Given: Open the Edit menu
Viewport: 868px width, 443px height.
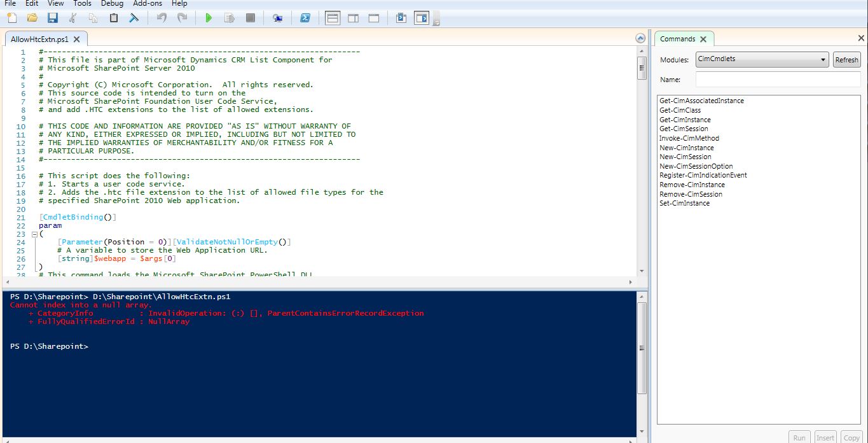Looking at the screenshot, I should (x=32, y=3).
